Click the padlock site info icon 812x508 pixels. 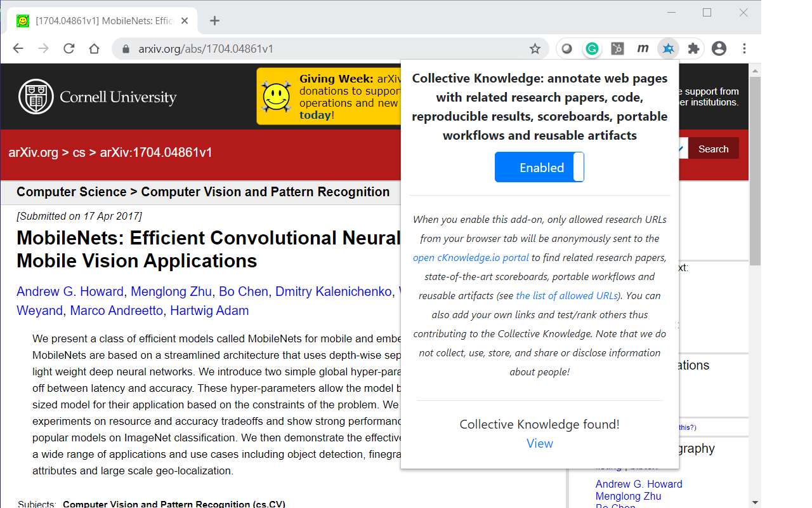126,49
